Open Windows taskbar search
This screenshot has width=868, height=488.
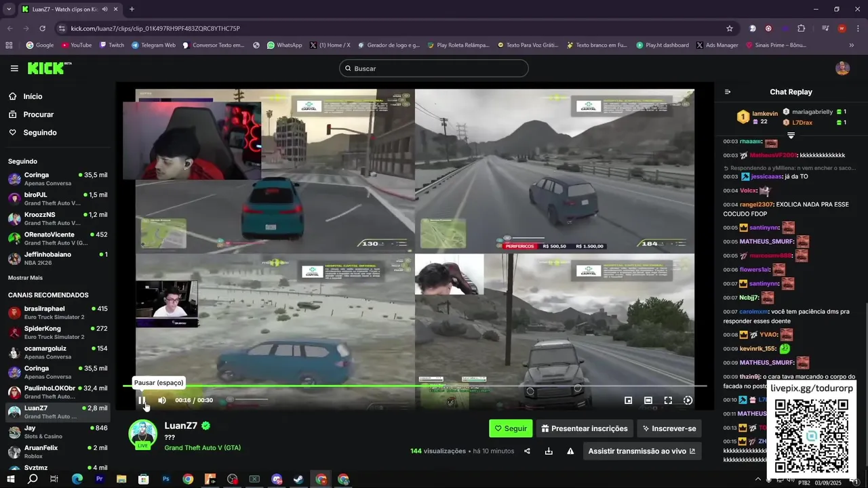coord(33,479)
